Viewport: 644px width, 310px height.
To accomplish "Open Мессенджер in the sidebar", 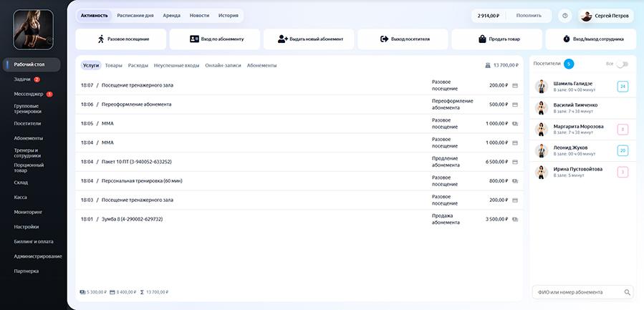I will click(29, 94).
